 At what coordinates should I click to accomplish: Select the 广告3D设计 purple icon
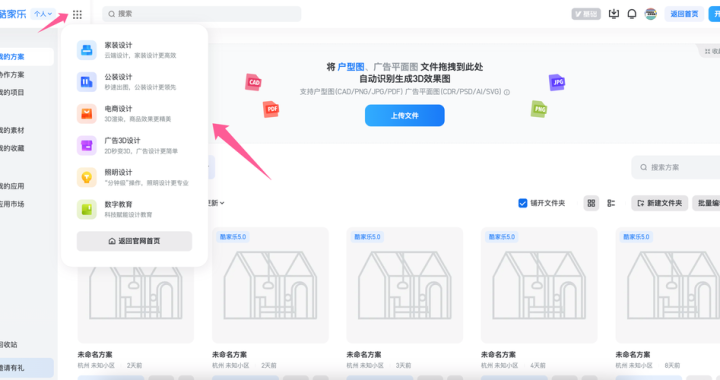(86, 145)
